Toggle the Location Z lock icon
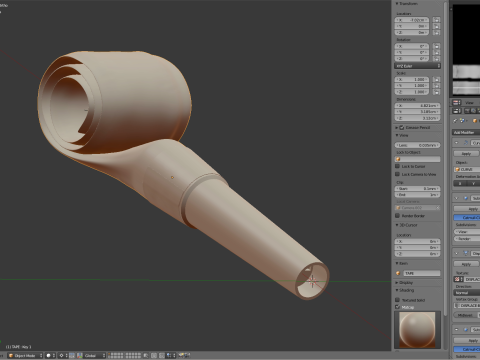Viewport: 480px width, 360px height. [436, 32]
